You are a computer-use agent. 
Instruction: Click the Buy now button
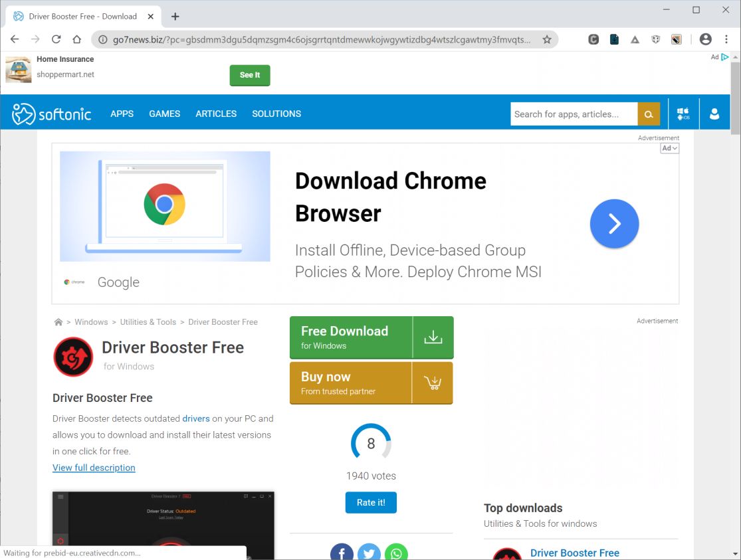[x=371, y=383]
